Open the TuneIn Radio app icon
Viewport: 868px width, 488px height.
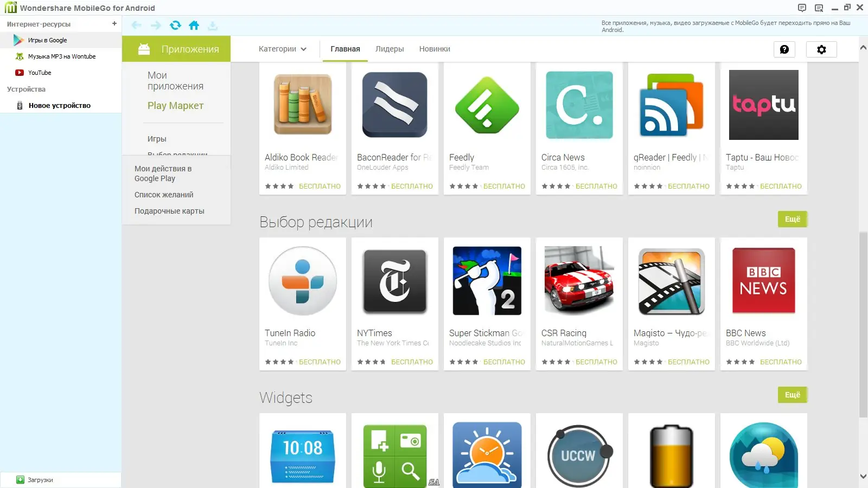click(x=303, y=281)
